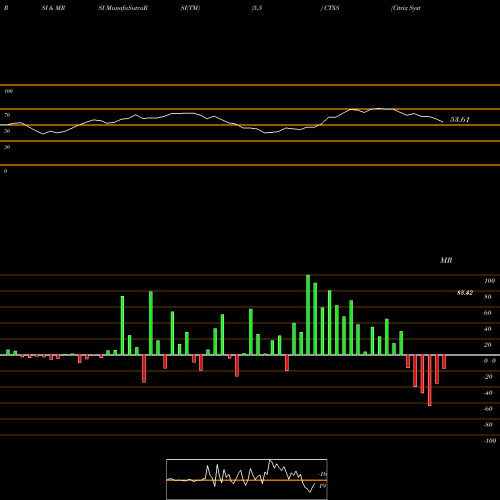Screen dimensions: 500x500
Task: Click the RSI axis label 50
Action: [x=7, y=131]
